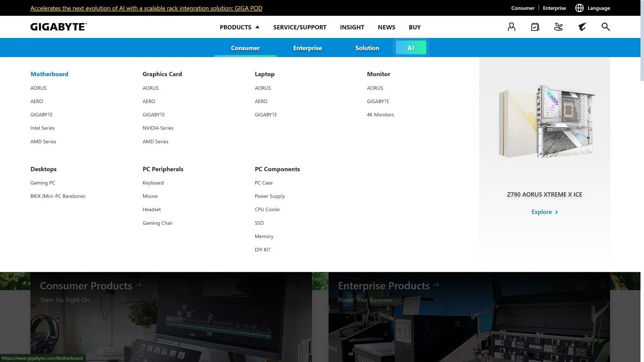Toggle the Consumer navigation tab
The height and width of the screenshot is (362, 644).
coord(245,47)
